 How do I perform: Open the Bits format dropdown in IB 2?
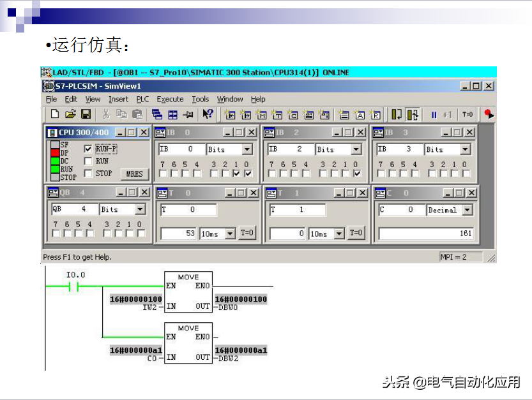[x=356, y=149]
